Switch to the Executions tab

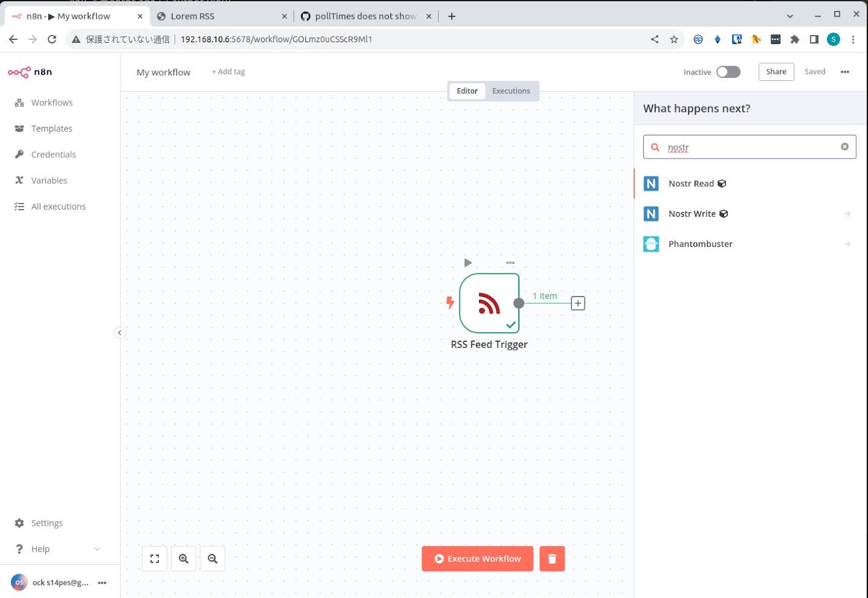pyautogui.click(x=511, y=91)
